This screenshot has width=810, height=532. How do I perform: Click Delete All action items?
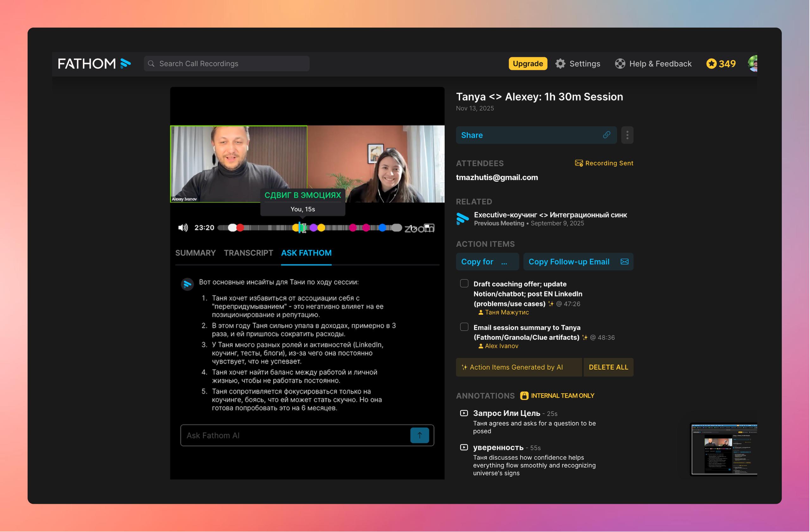click(x=608, y=367)
